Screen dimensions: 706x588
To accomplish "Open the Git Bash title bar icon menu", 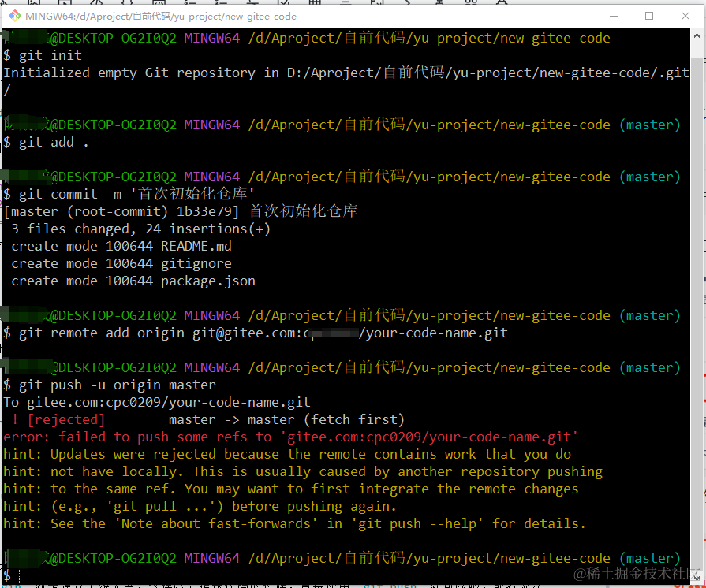I will tap(14, 17).
